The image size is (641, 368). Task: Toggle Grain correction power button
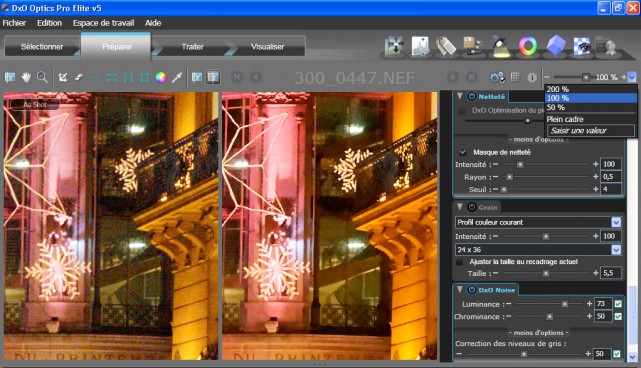click(x=472, y=207)
